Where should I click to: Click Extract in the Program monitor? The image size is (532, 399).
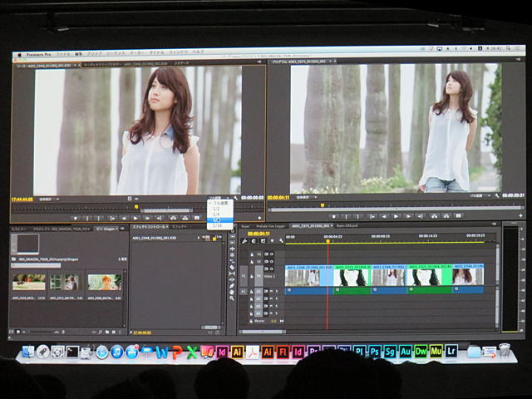coord(446,216)
